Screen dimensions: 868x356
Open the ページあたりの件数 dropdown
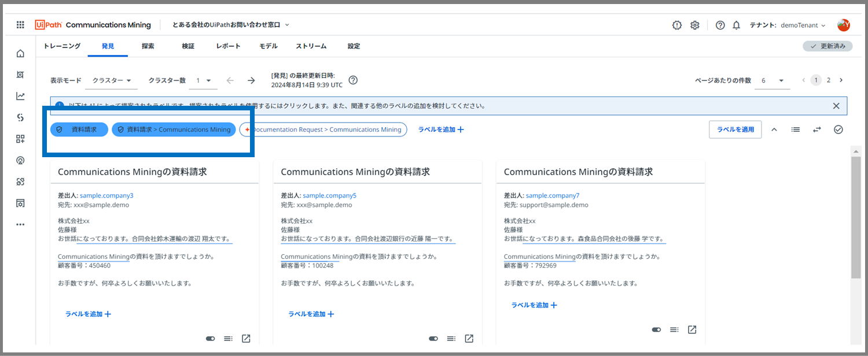[773, 80]
